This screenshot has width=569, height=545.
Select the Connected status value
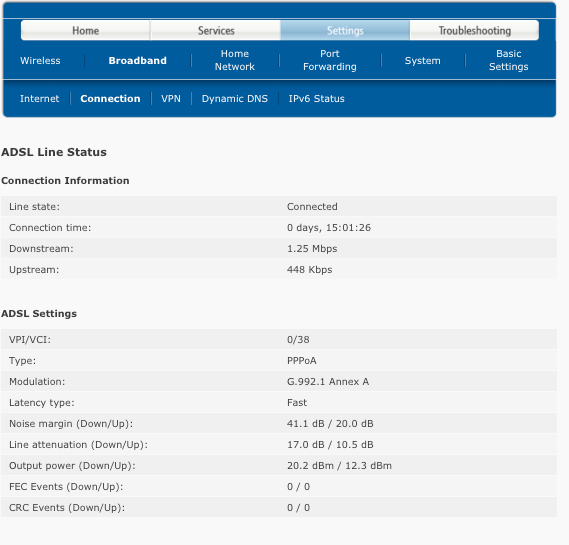[312, 207]
